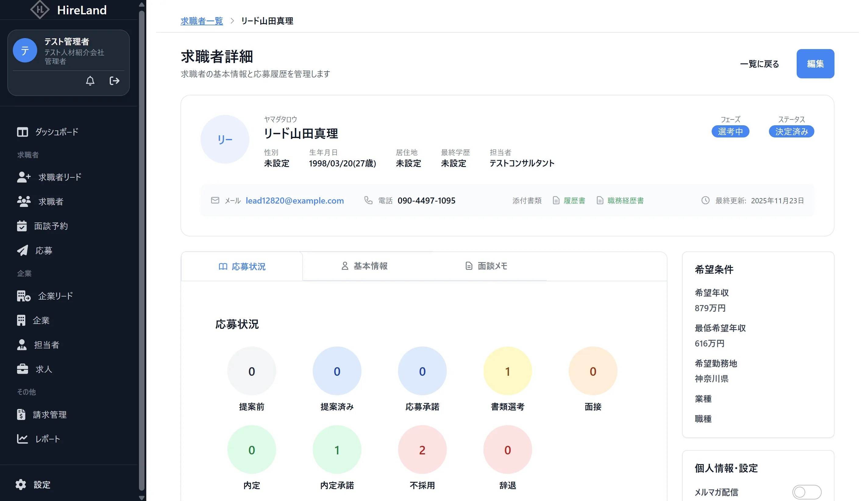Click the 神奈川県 desired location value
Image resolution: width=868 pixels, height=501 pixels.
coord(711,378)
